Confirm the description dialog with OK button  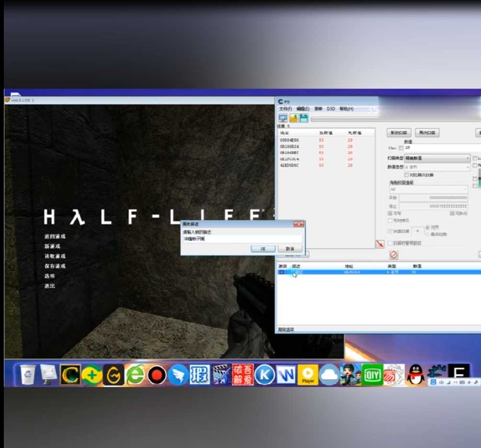263,249
